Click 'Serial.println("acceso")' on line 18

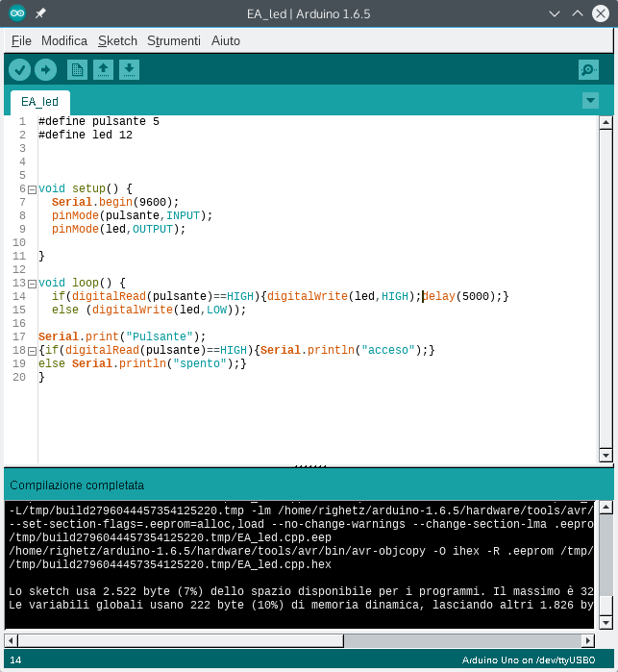[x=341, y=350]
